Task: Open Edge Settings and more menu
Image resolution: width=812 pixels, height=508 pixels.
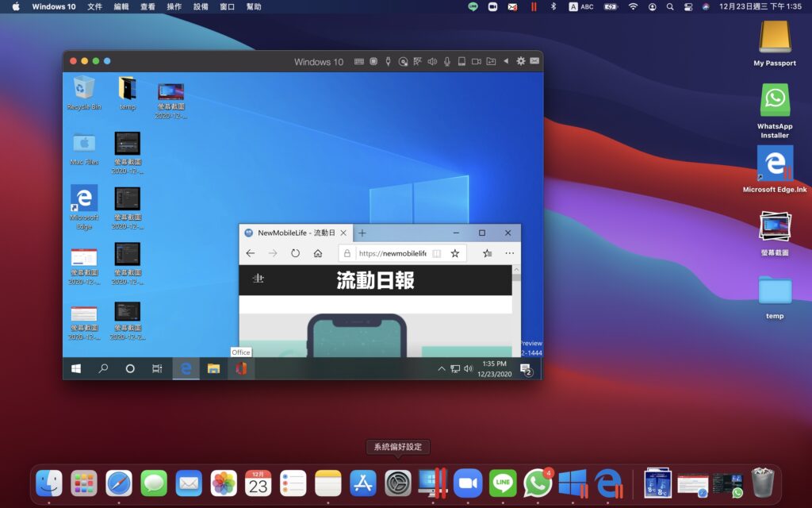Action: tap(510, 253)
